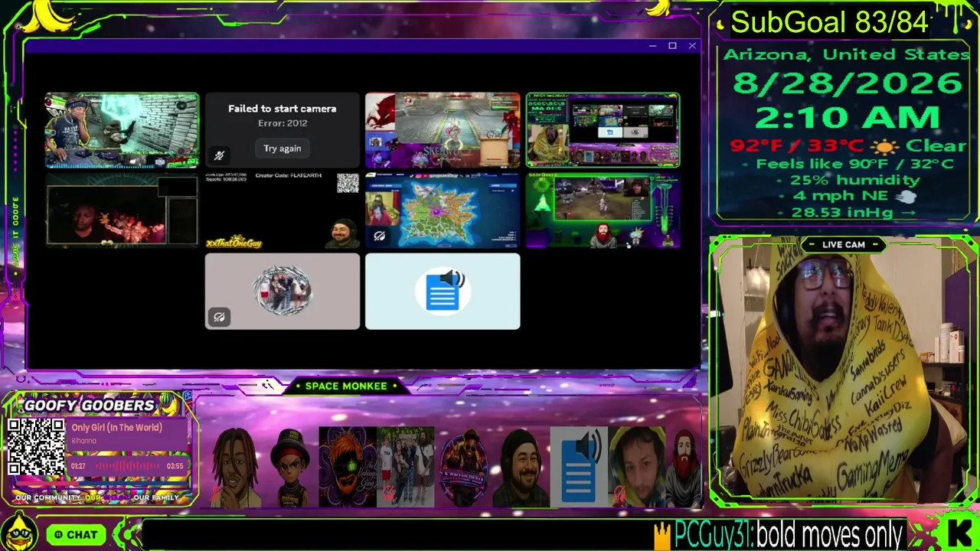This screenshot has height=551, width=980.
Task: Close the video call window
Action: (x=692, y=46)
